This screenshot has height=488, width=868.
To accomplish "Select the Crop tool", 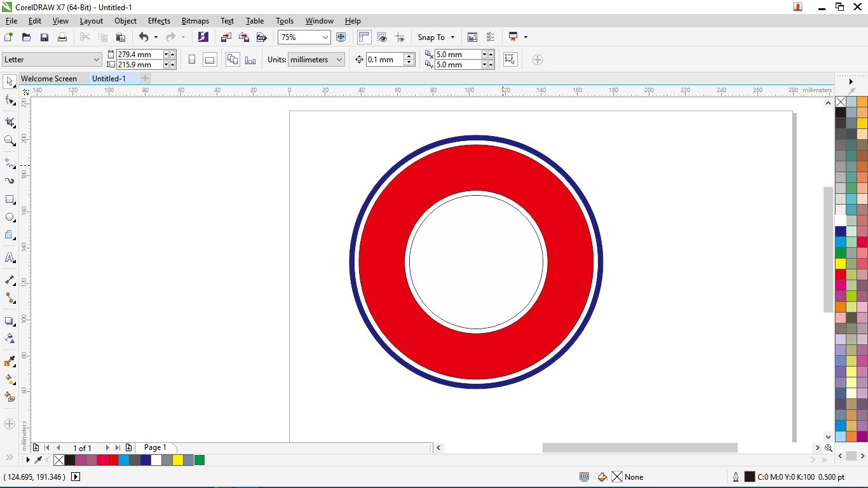I will (x=10, y=122).
